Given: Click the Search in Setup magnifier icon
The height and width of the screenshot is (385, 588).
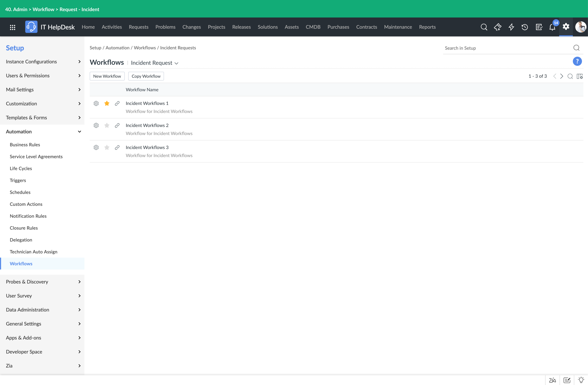Looking at the screenshot, I should 576,48.
